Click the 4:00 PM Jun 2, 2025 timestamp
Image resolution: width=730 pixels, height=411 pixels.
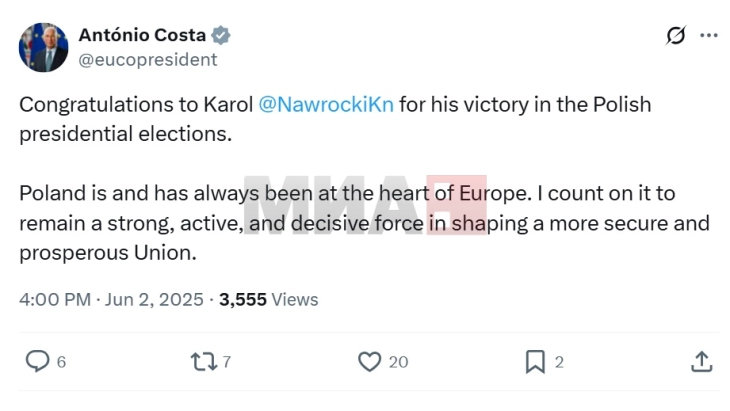(x=112, y=299)
